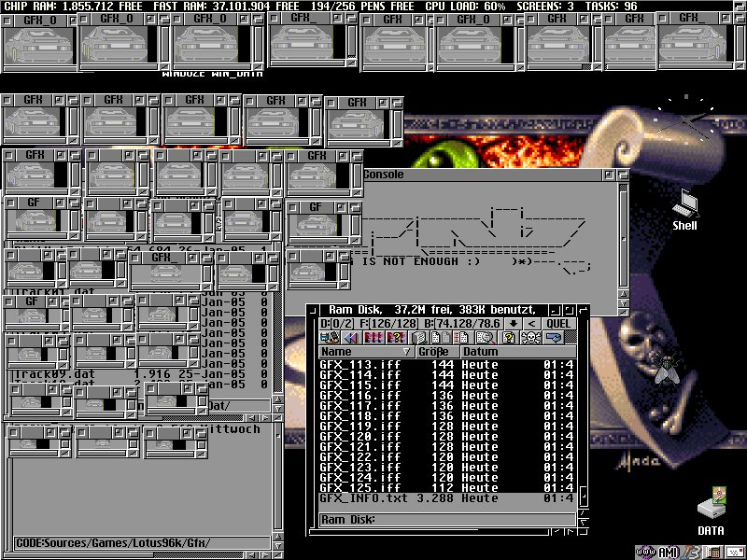Select file GFX_121.iff
Screen dimensions: 747x560
point(447,447)
